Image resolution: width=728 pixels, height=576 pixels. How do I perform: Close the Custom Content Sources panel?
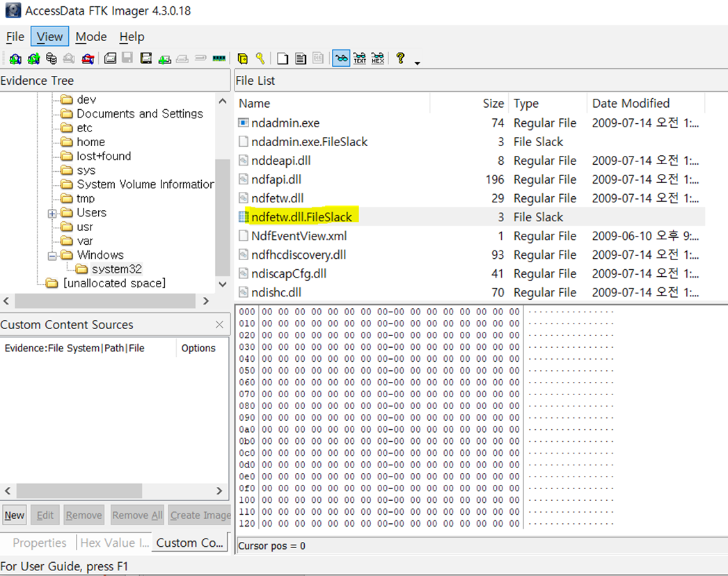point(220,324)
